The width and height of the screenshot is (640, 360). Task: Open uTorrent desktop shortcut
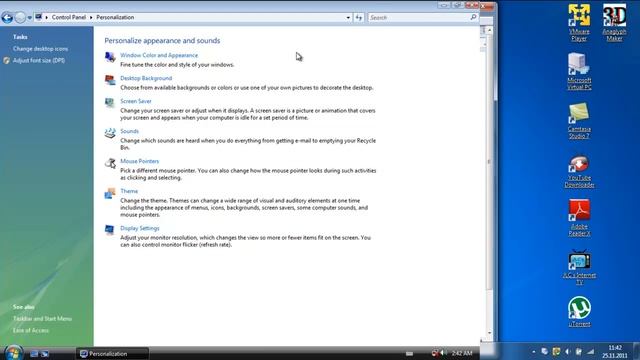coord(579,312)
